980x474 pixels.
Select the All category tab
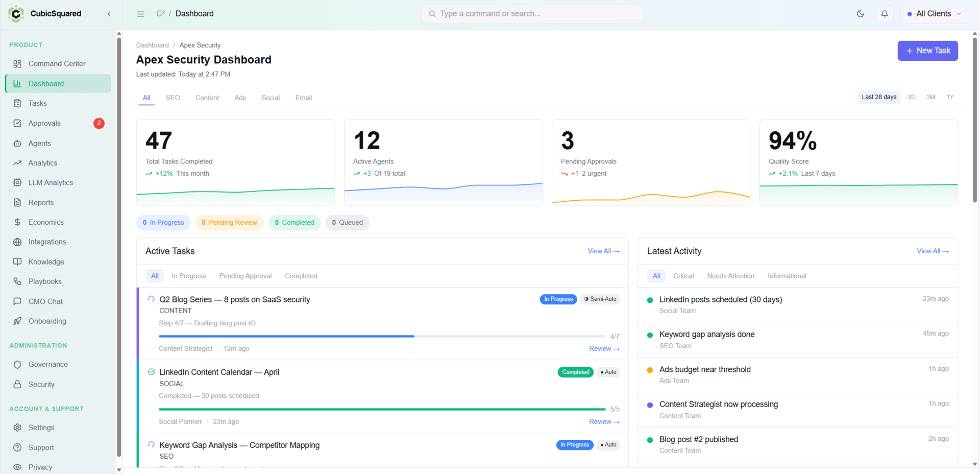[146, 98]
